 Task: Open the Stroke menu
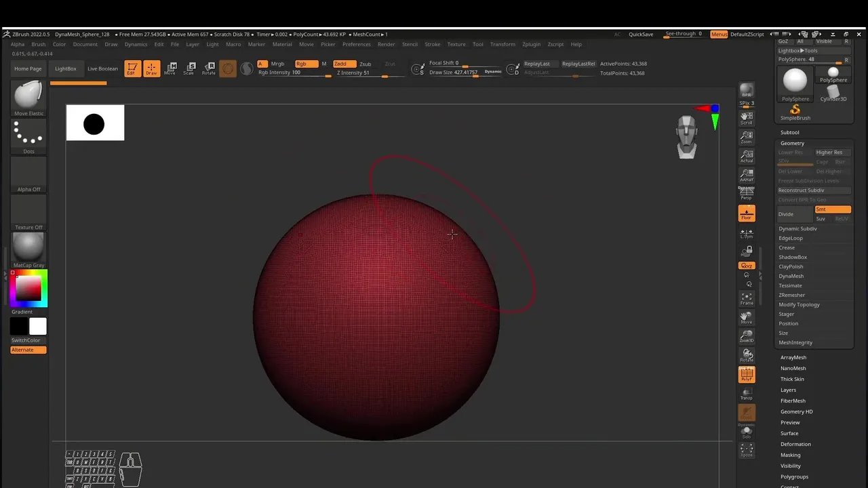tap(433, 44)
